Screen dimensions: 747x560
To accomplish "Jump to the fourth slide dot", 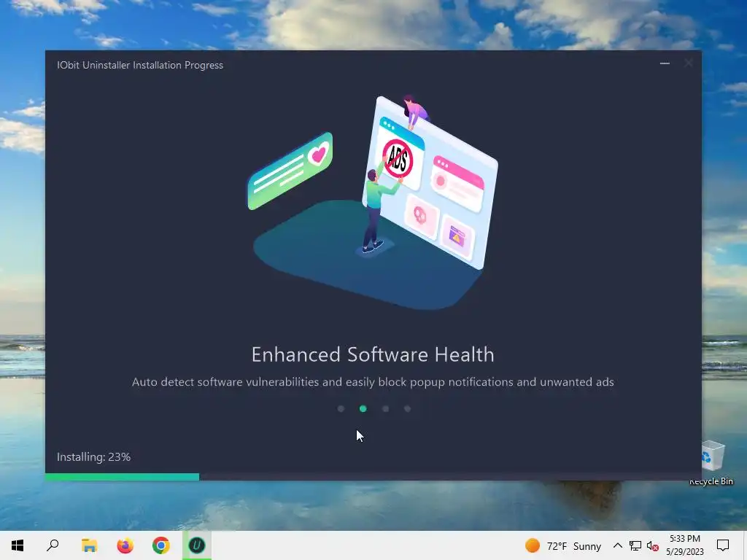I will [x=407, y=408].
